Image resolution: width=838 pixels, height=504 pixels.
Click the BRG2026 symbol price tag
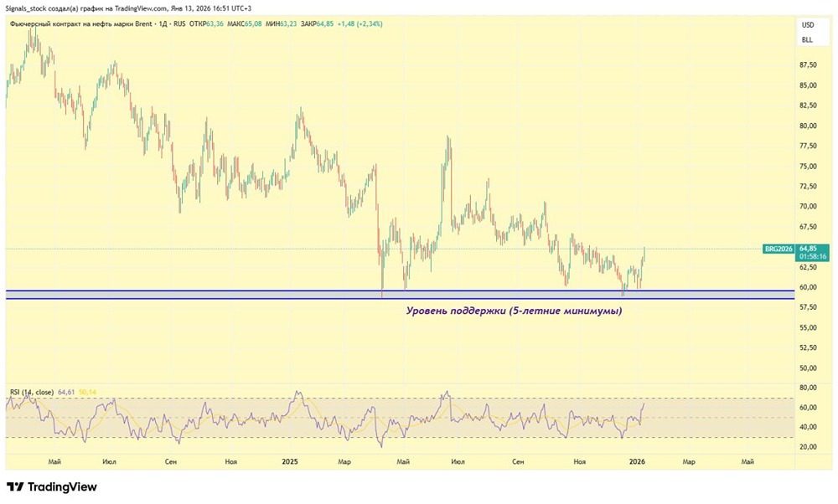[x=779, y=249]
